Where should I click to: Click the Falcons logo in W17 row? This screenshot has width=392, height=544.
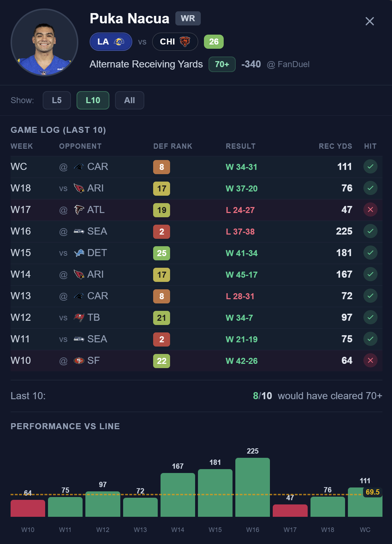coord(79,210)
